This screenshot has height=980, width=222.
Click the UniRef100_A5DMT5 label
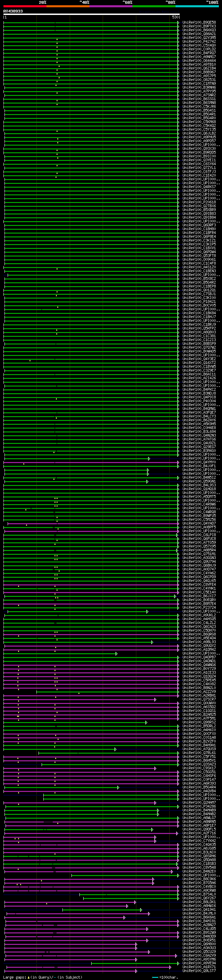(199, 496)
